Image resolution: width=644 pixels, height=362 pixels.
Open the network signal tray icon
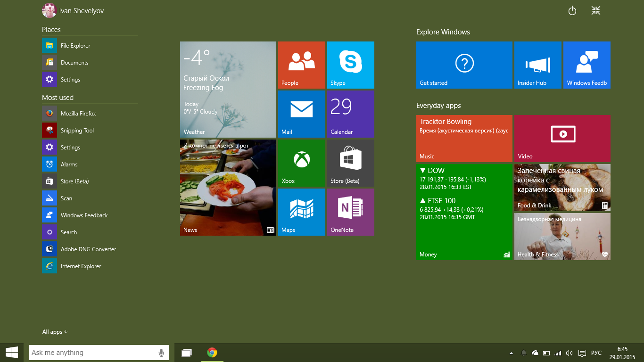[x=558, y=353]
